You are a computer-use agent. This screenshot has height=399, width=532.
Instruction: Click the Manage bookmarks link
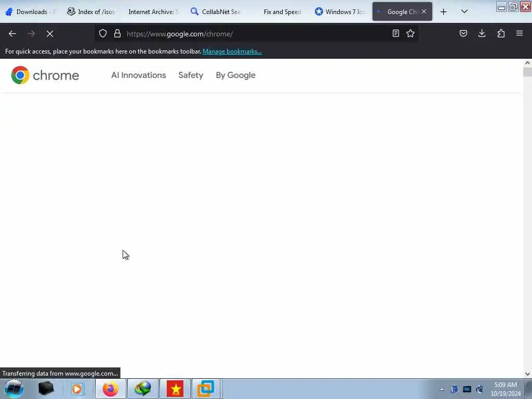point(232,51)
